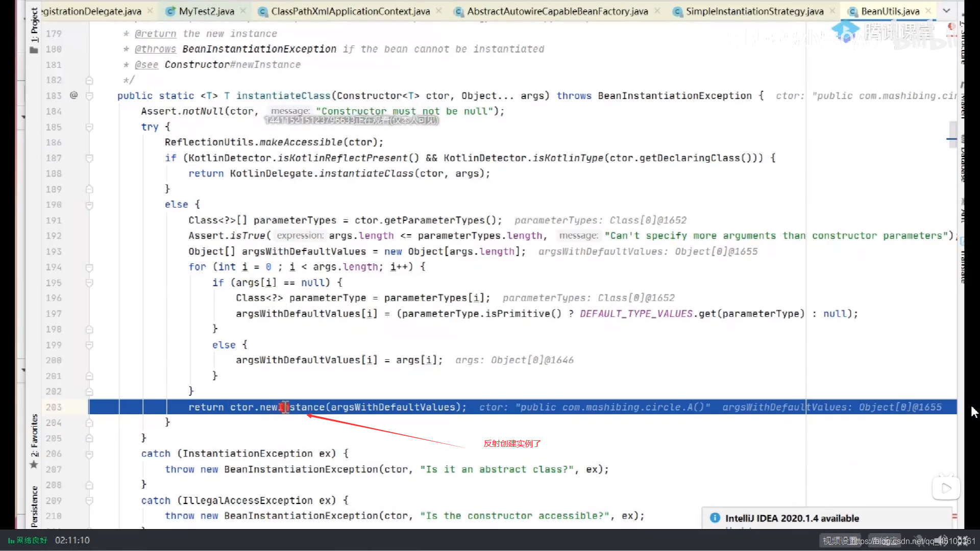The width and height of the screenshot is (980, 551).
Task: Click 'BeanInstantiationException' in method throws clause
Action: [x=675, y=96]
